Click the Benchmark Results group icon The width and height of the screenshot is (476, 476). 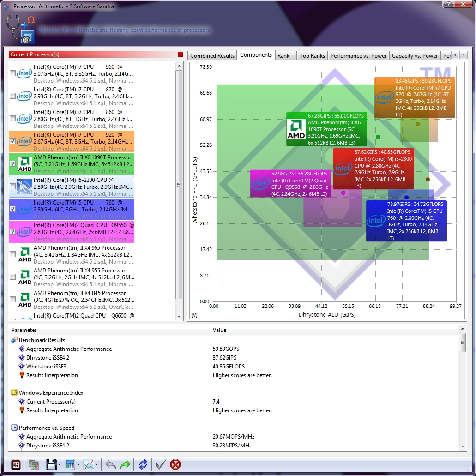pos(14,340)
